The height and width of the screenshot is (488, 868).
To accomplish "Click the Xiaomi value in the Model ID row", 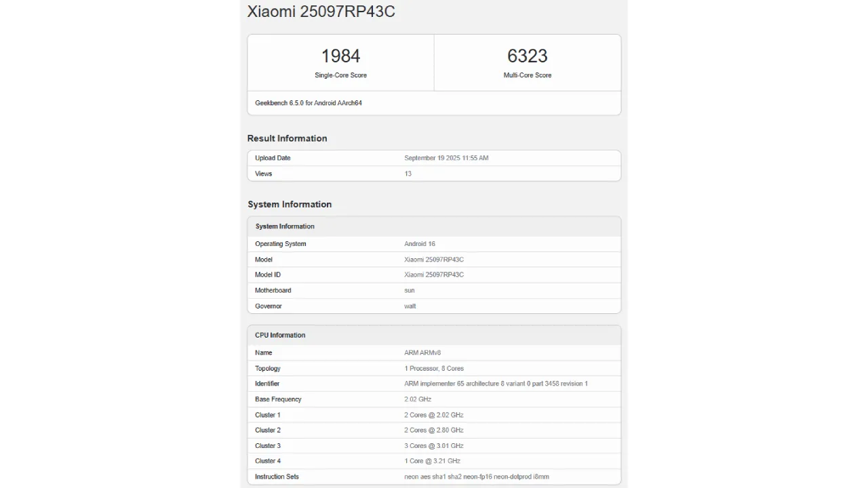I will 434,274.
